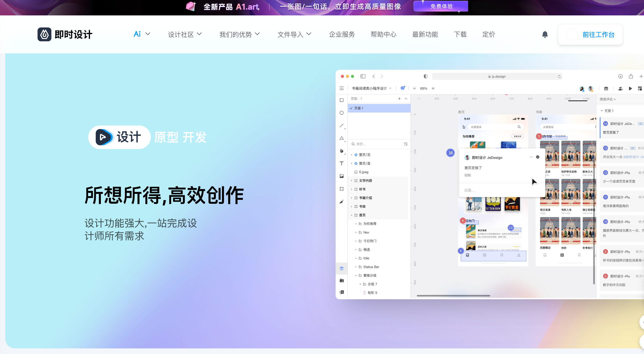Click the highlighted Layers panel icon
The height and width of the screenshot is (354, 644).
click(x=341, y=269)
